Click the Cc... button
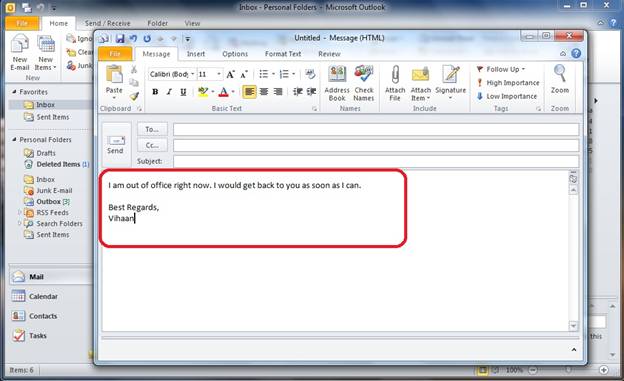 pyautogui.click(x=152, y=145)
